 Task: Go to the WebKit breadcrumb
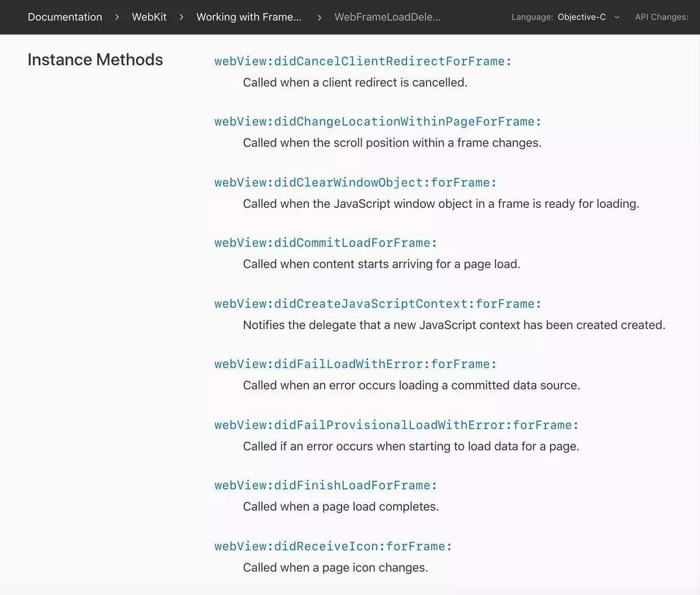click(x=149, y=17)
